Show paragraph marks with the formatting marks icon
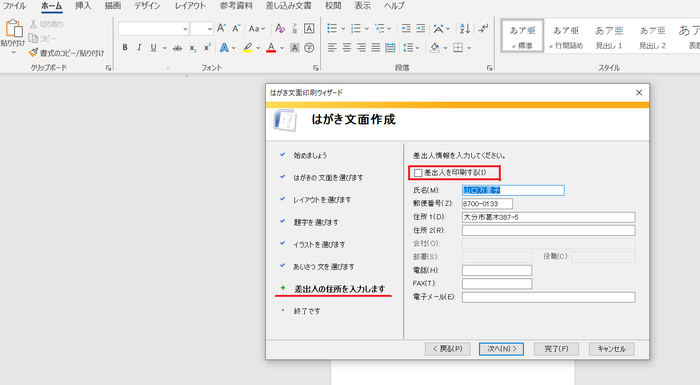This screenshot has height=385, width=700. pyautogui.click(x=483, y=29)
